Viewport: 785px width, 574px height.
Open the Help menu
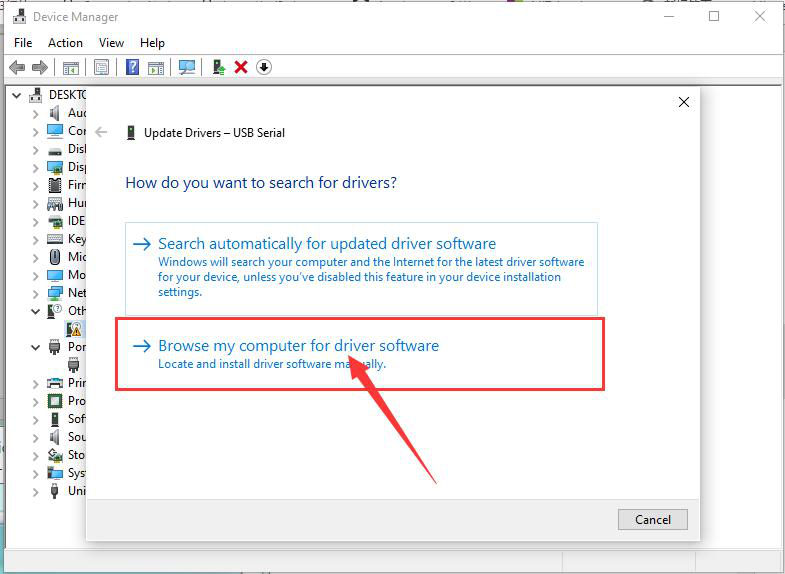(x=152, y=43)
